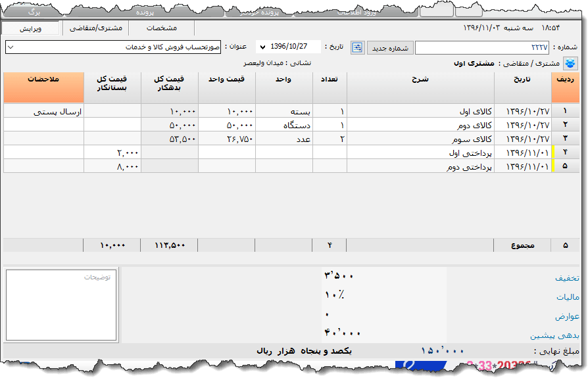
Task: Click the customer/applicant people icon
Action: click(x=570, y=64)
